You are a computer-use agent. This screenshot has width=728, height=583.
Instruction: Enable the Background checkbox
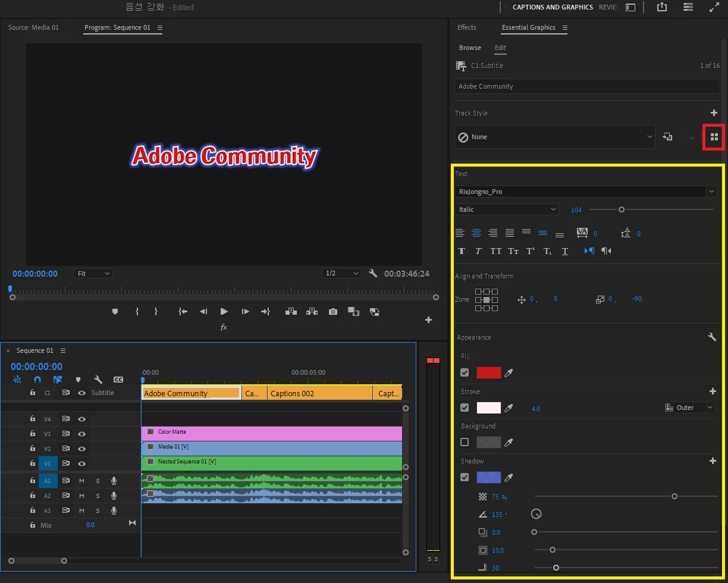coord(465,442)
